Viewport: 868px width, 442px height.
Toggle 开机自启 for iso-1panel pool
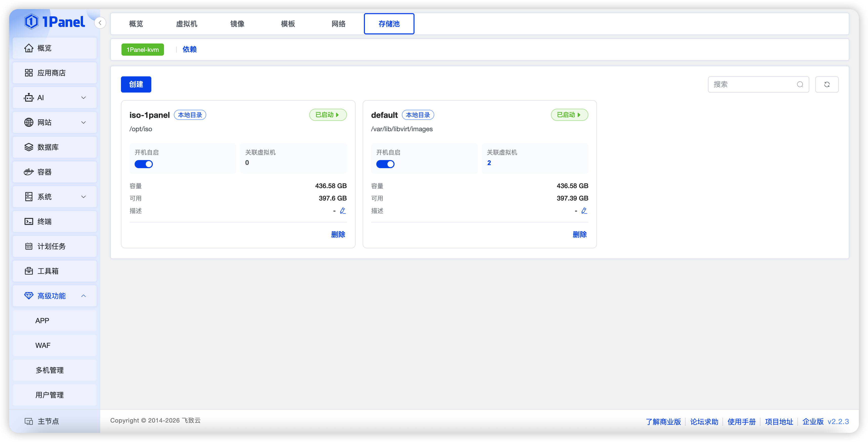tap(143, 164)
